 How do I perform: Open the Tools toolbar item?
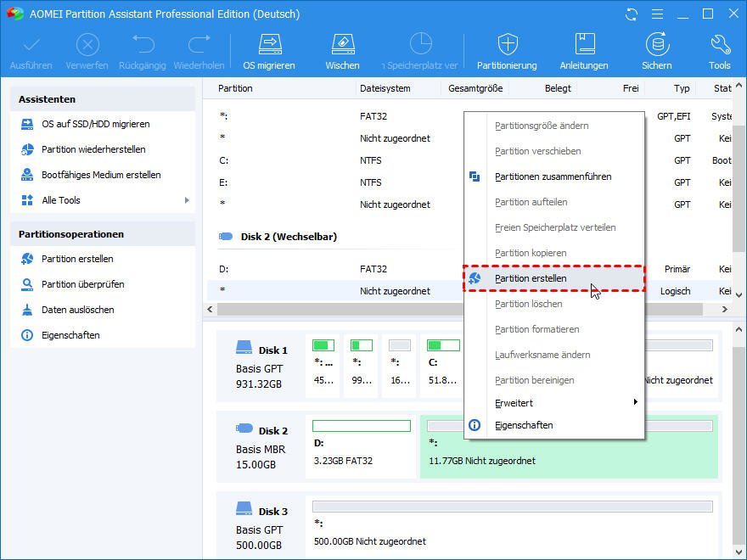[719, 52]
